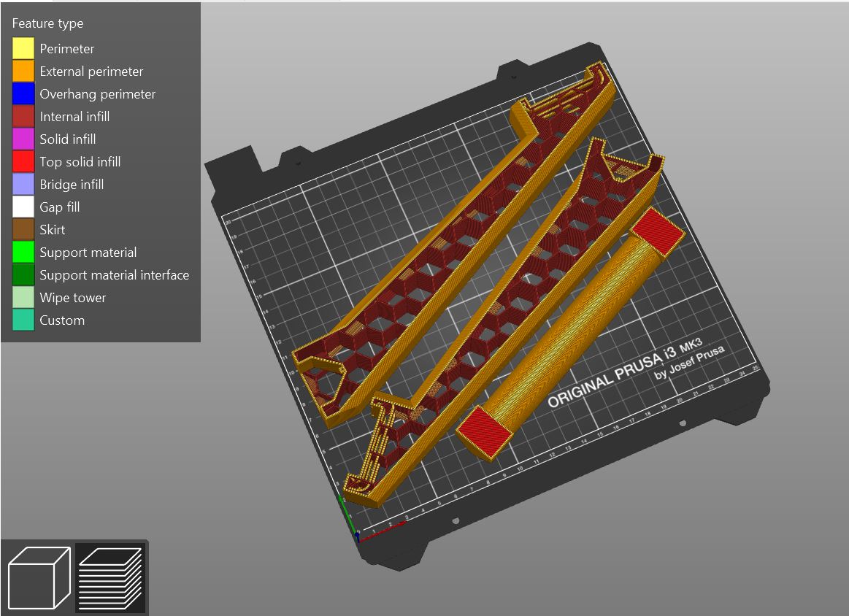Click the "Overhang perimeter" legend label
849x616 pixels.
(x=98, y=94)
